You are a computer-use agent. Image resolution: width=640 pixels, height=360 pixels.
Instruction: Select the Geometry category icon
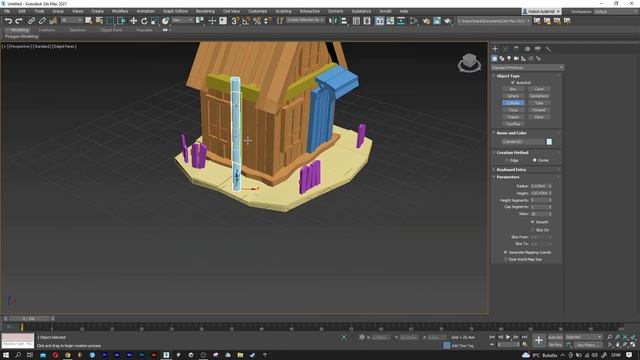pyautogui.click(x=494, y=59)
